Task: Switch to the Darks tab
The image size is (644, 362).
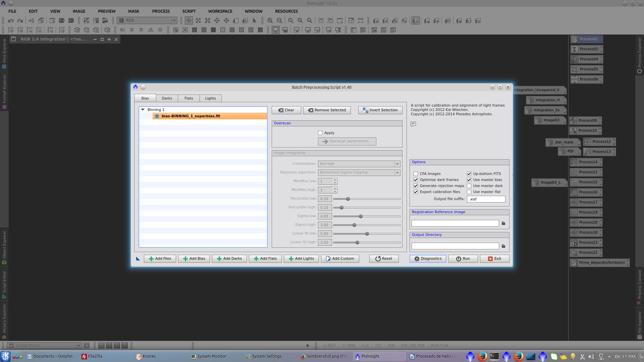Action: [167, 98]
